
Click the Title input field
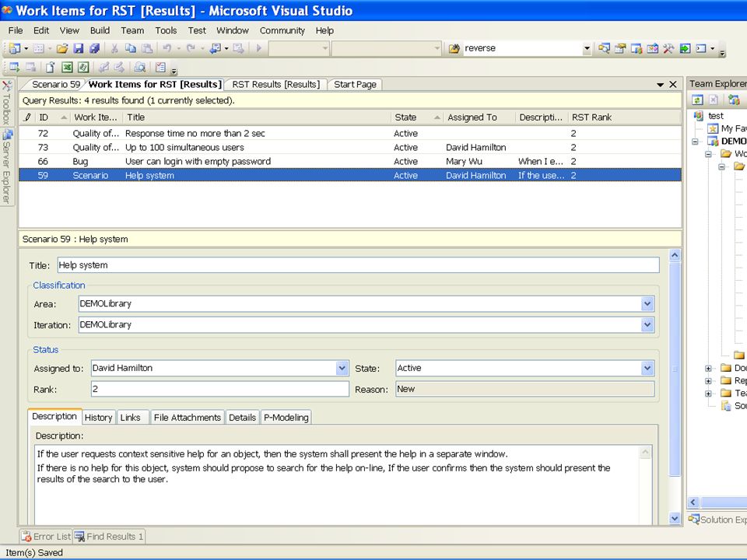(358, 265)
